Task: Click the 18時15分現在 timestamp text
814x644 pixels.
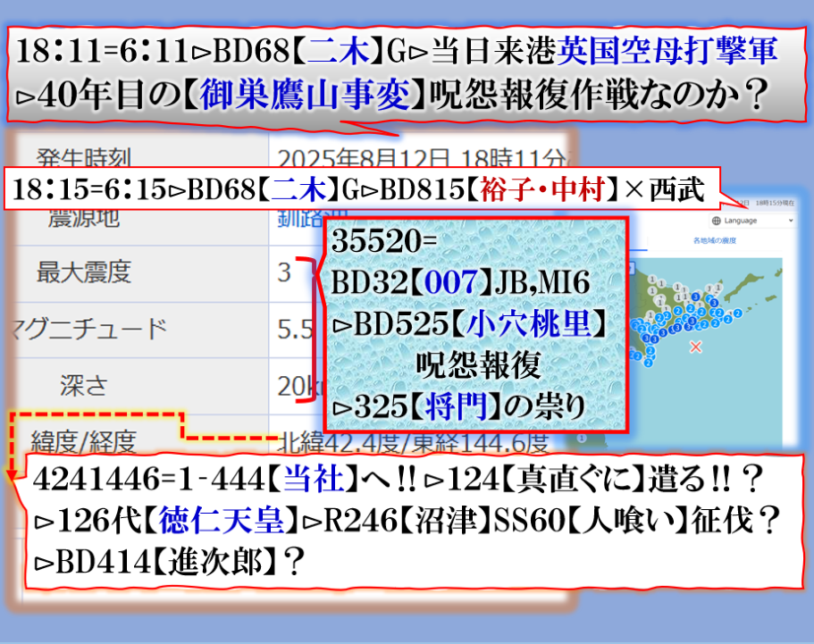Action: tap(775, 204)
